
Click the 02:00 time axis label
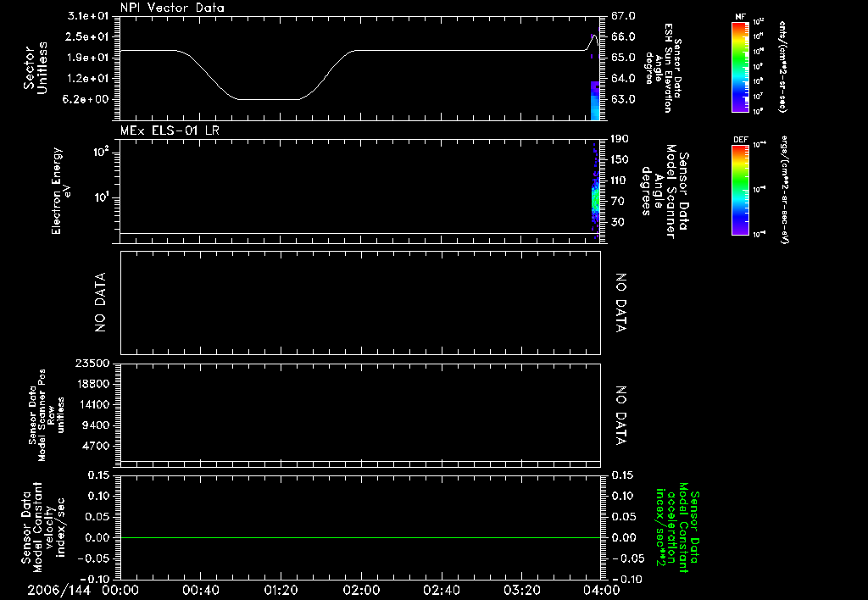pyautogui.click(x=361, y=590)
